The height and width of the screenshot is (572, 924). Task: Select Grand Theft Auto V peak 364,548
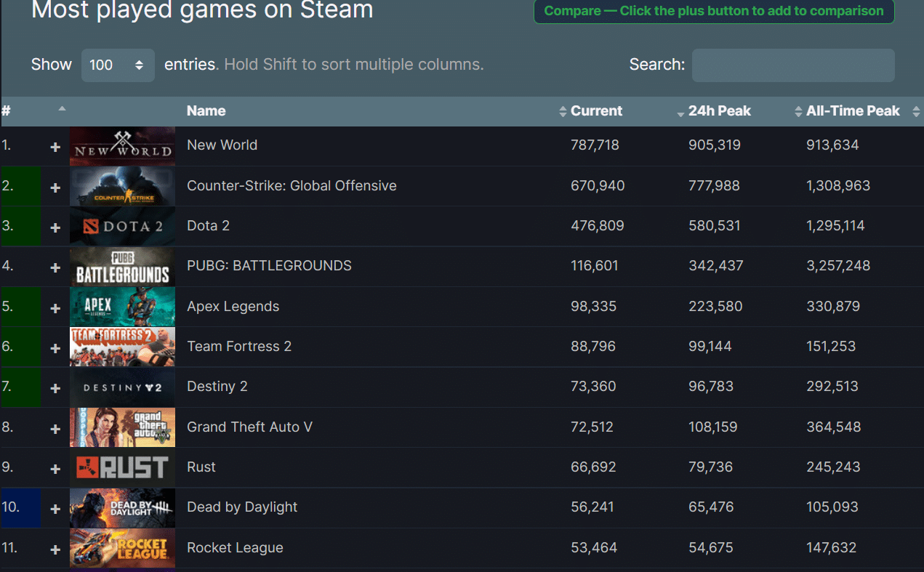tap(833, 427)
